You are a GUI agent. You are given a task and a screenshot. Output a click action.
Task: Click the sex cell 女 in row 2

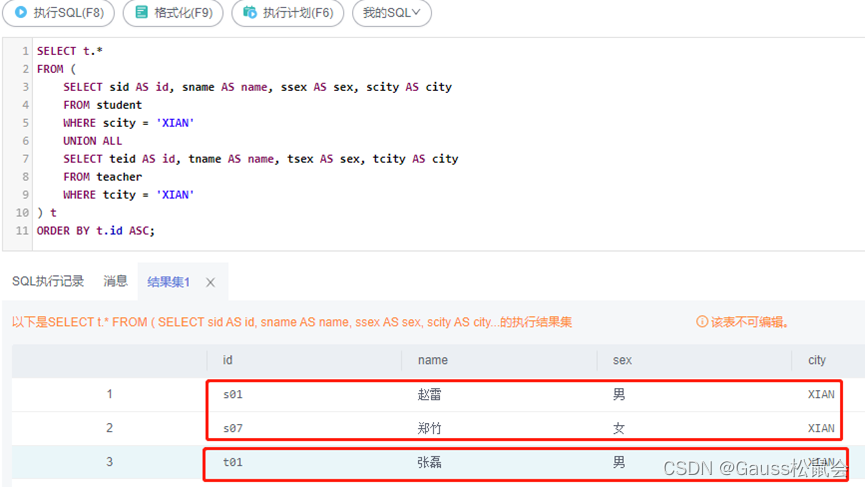pyautogui.click(x=618, y=428)
